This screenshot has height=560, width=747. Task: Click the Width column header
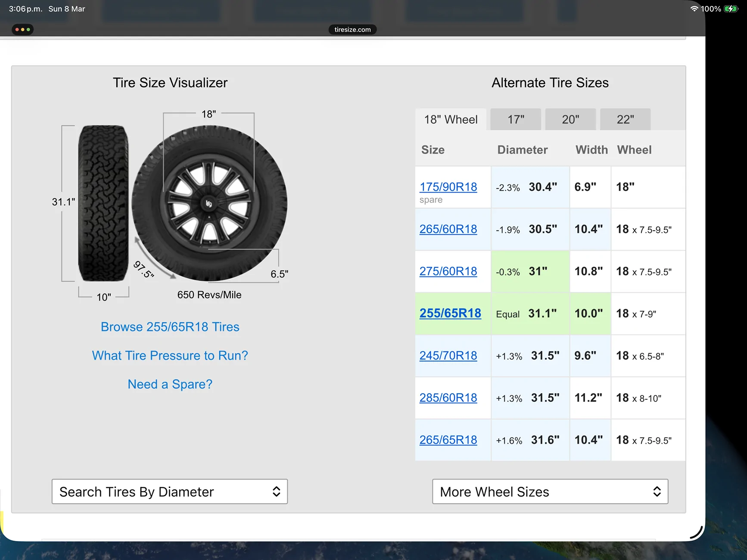(591, 149)
